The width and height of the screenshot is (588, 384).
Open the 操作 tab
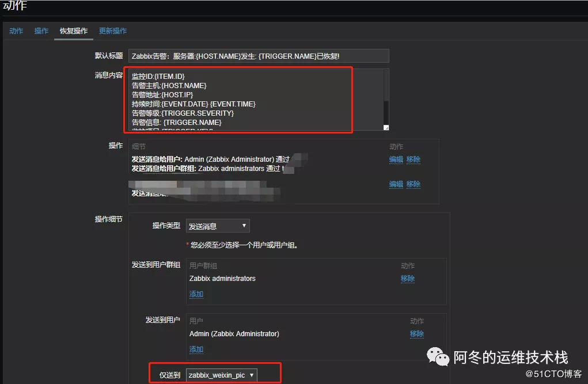[41, 31]
